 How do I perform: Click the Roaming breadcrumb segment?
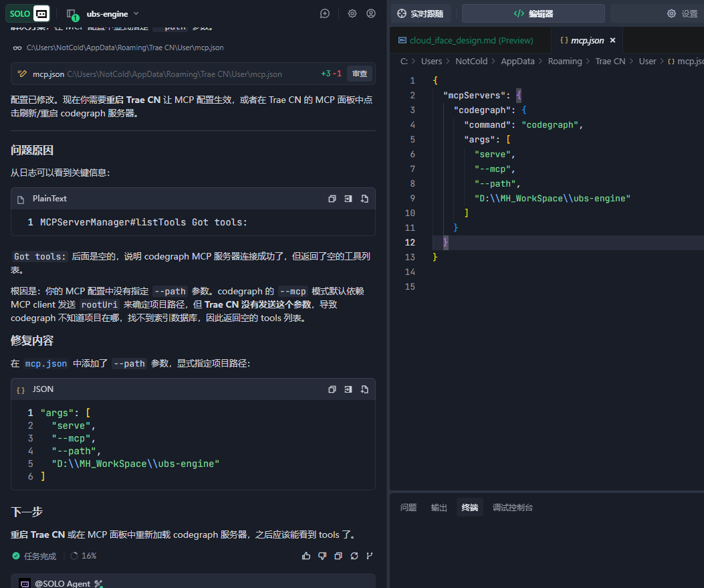tap(565, 62)
